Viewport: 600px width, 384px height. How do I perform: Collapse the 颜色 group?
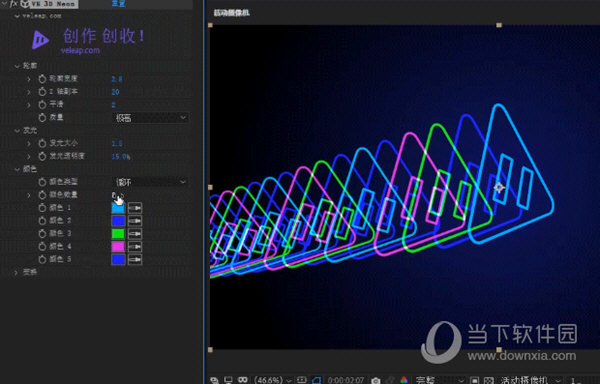pyautogui.click(x=17, y=169)
